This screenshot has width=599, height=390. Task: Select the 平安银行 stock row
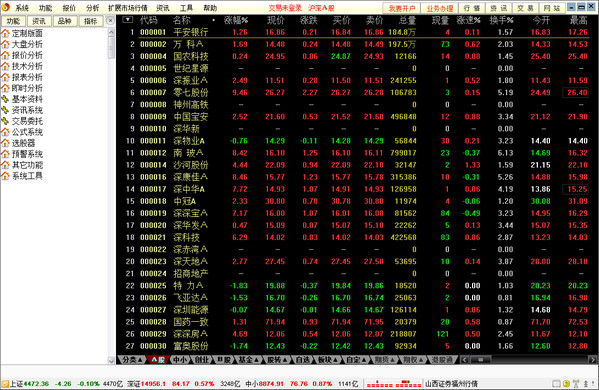357,32
